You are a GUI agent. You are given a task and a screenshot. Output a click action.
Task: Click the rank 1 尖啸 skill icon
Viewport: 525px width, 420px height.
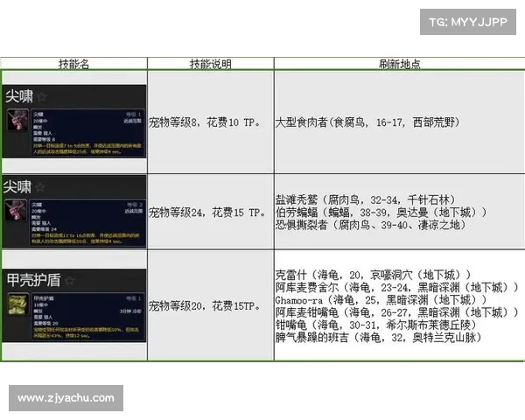click(x=16, y=120)
